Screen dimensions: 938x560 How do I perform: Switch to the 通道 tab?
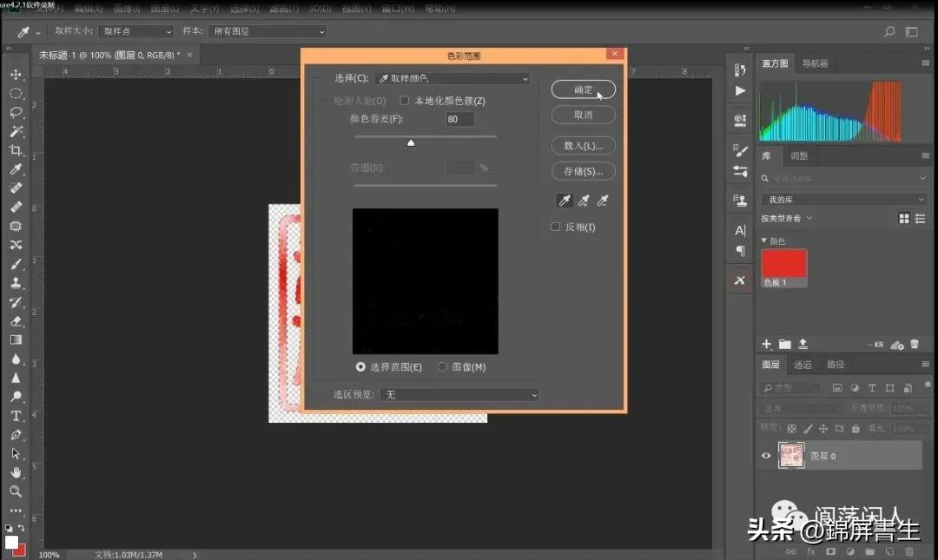click(x=803, y=364)
